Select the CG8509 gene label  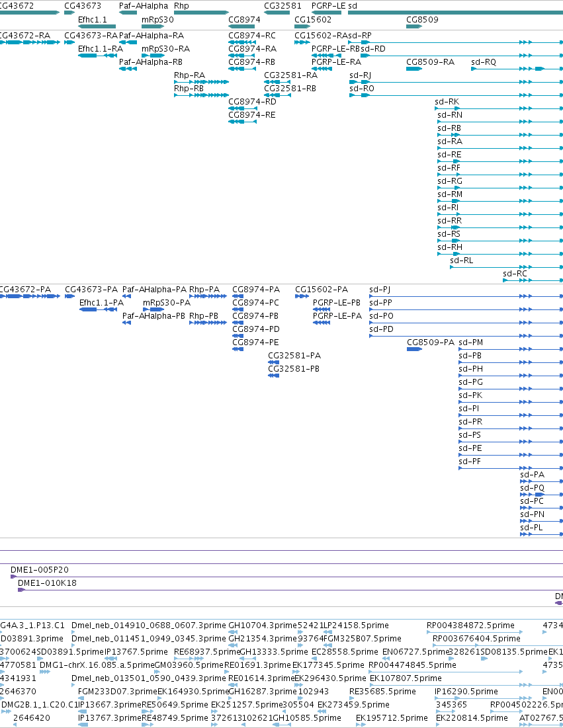(422, 19)
